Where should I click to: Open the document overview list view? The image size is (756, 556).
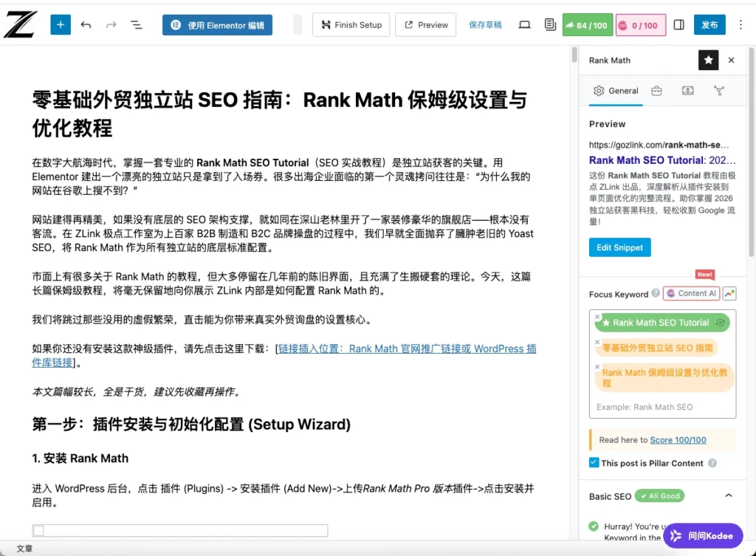[x=137, y=24]
